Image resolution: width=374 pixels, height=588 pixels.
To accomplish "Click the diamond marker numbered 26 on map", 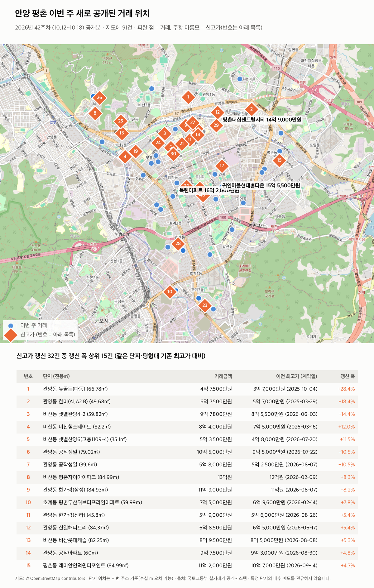I will point(99,97).
